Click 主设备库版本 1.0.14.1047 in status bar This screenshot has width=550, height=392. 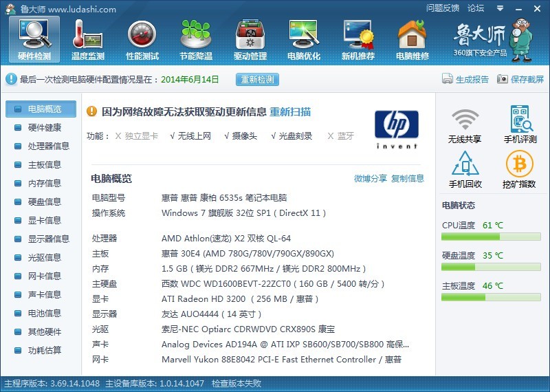point(155,384)
